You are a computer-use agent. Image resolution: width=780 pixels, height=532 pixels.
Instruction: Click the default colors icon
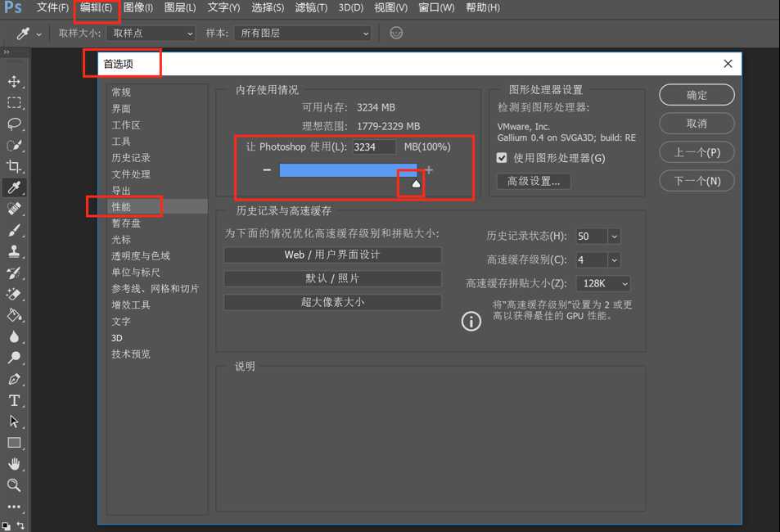[x=6, y=525]
